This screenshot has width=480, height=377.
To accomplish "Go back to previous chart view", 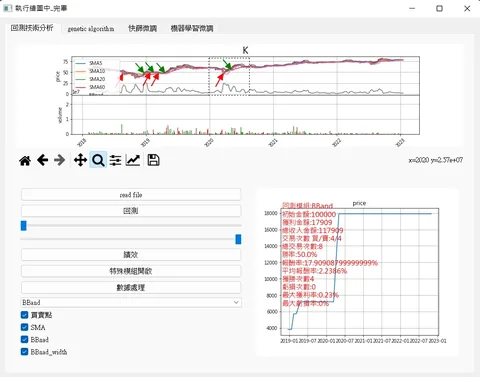I will tap(42, 160).
